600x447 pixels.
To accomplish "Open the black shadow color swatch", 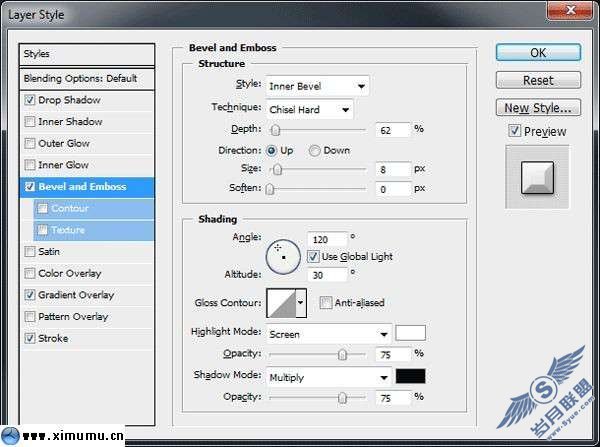I will click(410, 376).
